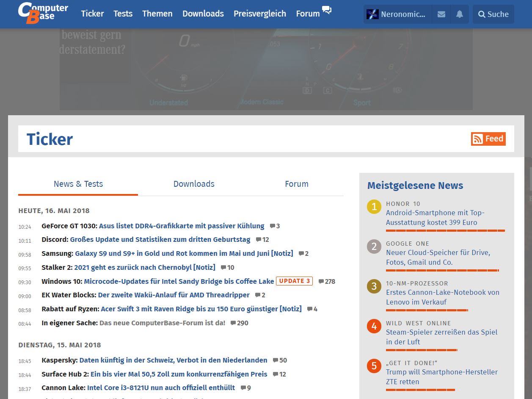Open 9 comments on Cannon Lake news
The width and height of the screenshot is (532, 399).
point(245,388)
